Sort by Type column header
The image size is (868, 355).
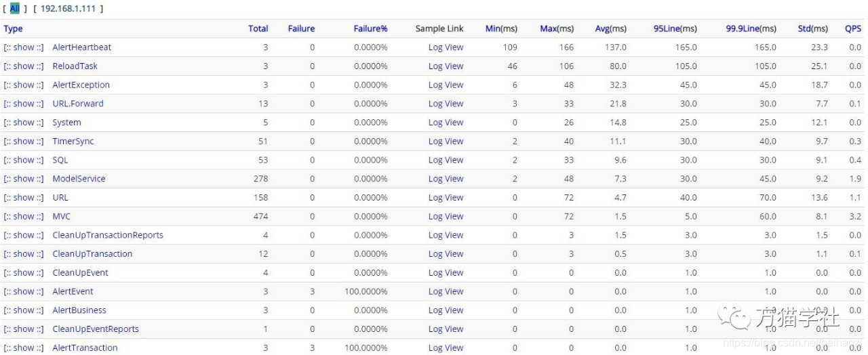pos(13,28)
